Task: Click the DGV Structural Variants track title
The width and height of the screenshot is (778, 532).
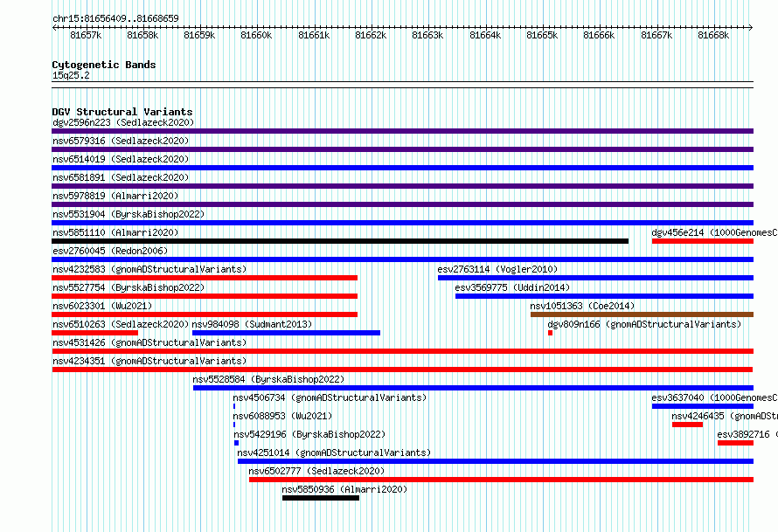Action: coord(122,112)
